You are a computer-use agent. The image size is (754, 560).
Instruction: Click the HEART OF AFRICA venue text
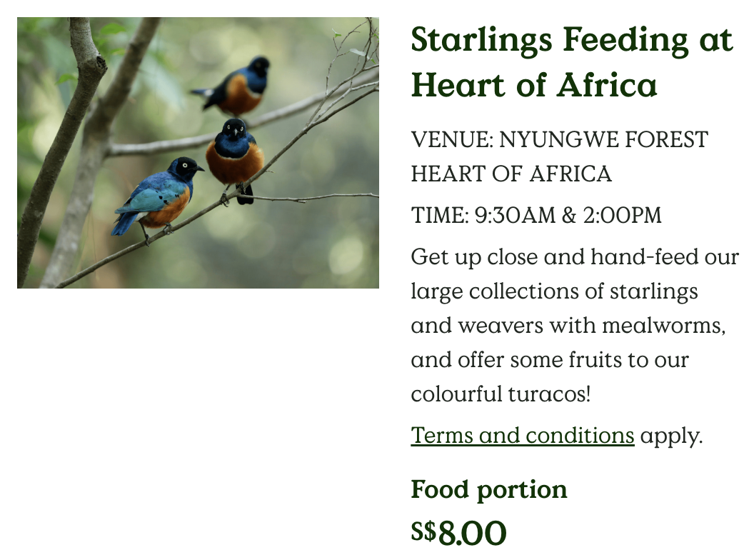coord(511,174)
